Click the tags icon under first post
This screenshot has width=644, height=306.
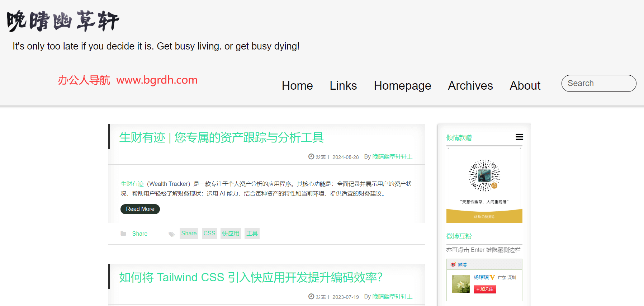pos(172,234)
